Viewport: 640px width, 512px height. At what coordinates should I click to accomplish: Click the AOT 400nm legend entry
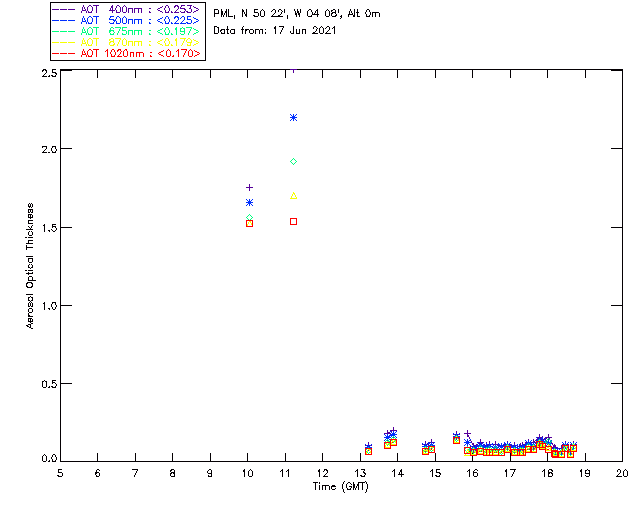point(126,9)
